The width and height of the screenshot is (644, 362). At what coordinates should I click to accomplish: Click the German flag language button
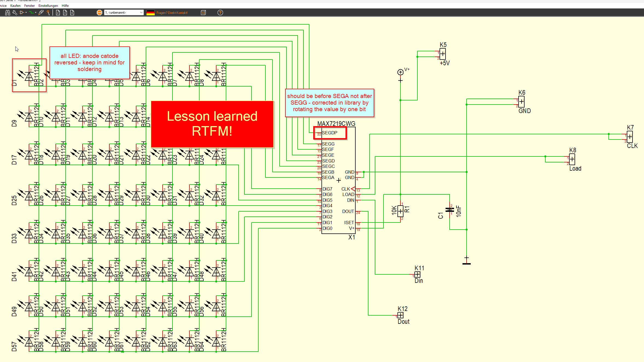click(x=151, y=13)
